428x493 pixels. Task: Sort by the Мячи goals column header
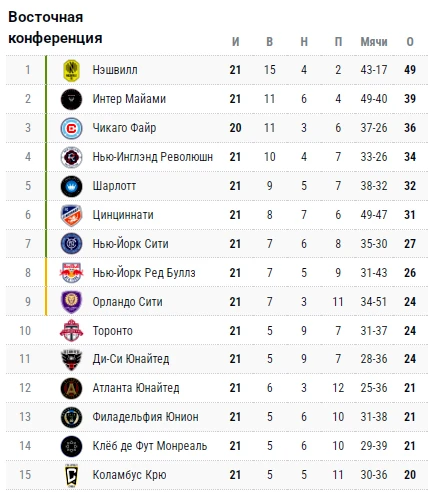[x=374, y=42]
